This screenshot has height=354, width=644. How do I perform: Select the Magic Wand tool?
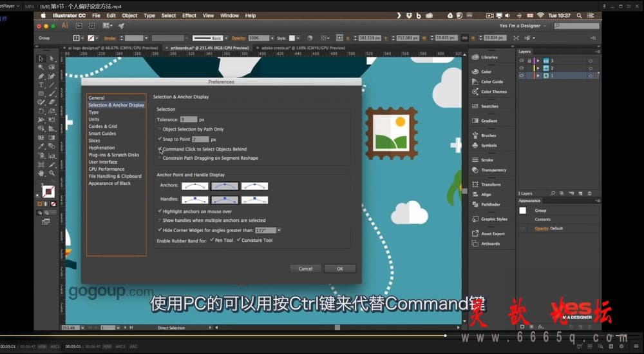[41, 68]
